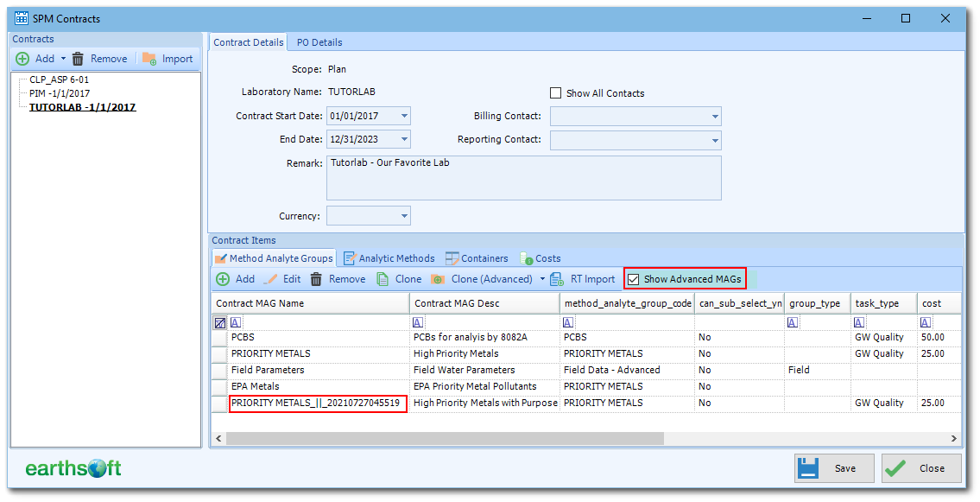This screenshot has height=502, width=980.
Task: Click the horizontal scrollbar of the MAG grid
Action: click(x=445, y=439)
